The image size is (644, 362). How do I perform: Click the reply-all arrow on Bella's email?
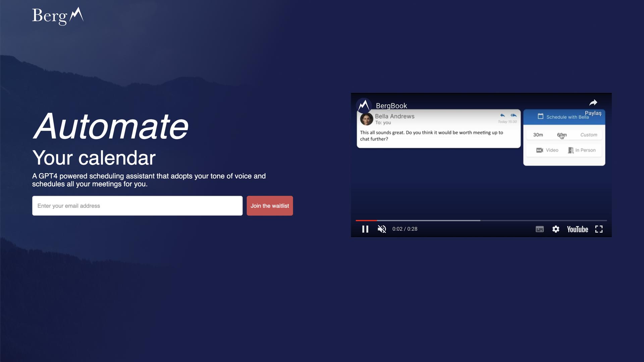(514, 115)
